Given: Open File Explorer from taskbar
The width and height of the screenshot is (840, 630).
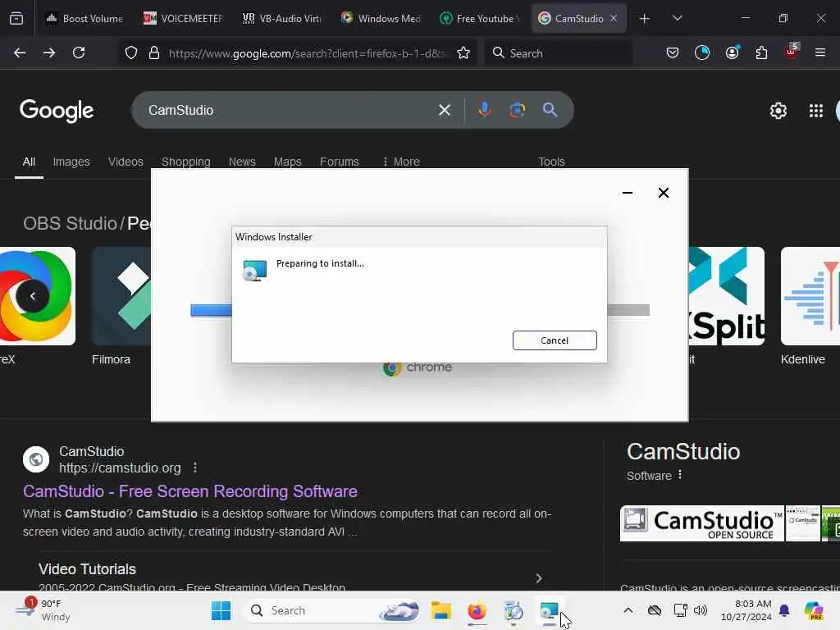Looking at the screenshot, I should pos(441,610).
